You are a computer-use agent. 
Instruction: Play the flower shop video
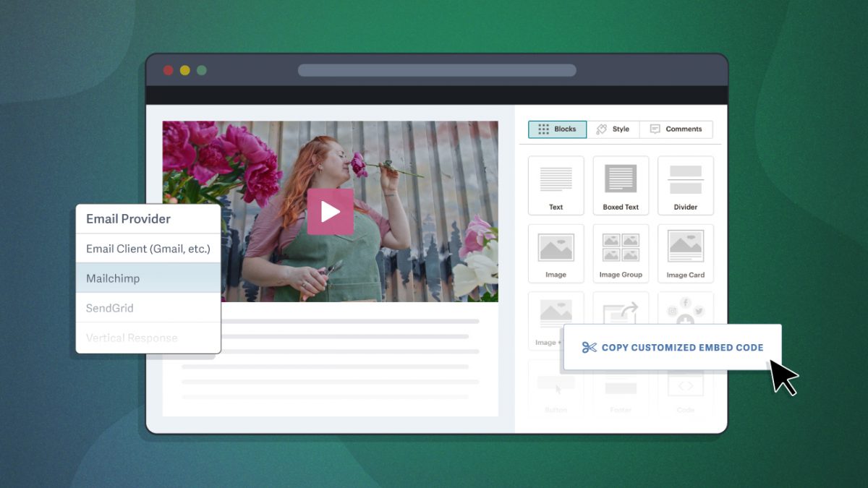tap(331, 211)
